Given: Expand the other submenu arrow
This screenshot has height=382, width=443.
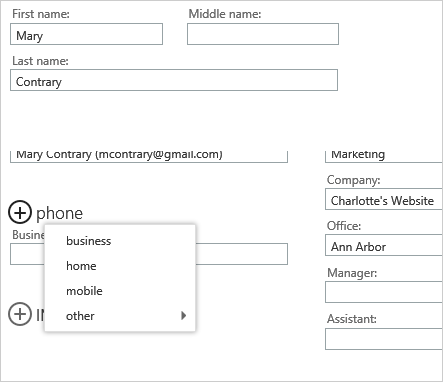Looking at the screenshot, I should tap(183, 315).
